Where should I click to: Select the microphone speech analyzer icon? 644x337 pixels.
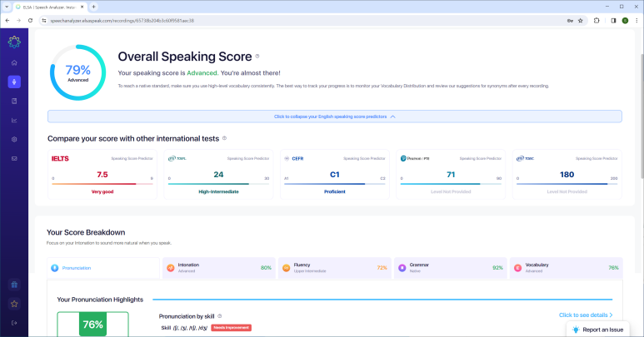click(14, 82)
